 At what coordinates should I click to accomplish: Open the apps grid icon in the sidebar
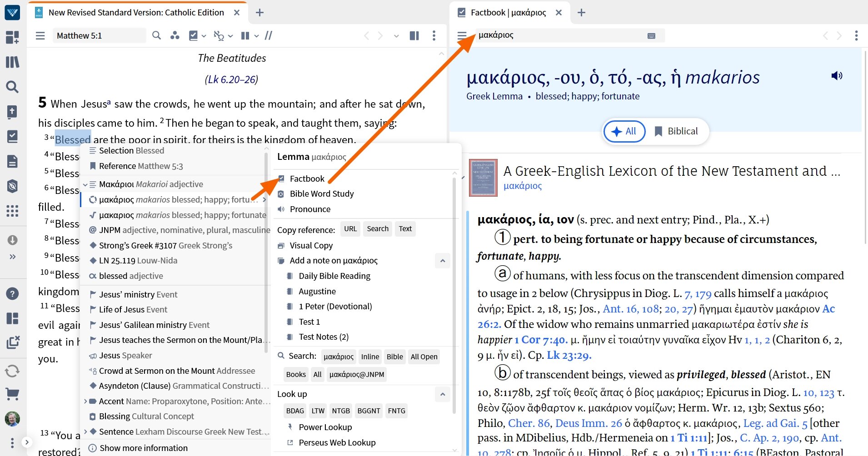pos(12,211)
